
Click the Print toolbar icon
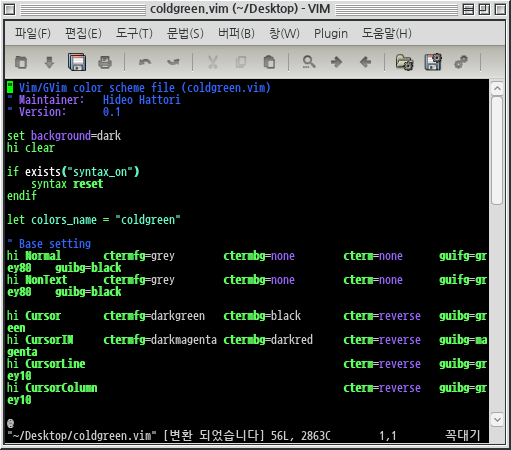tap(105, 62)
